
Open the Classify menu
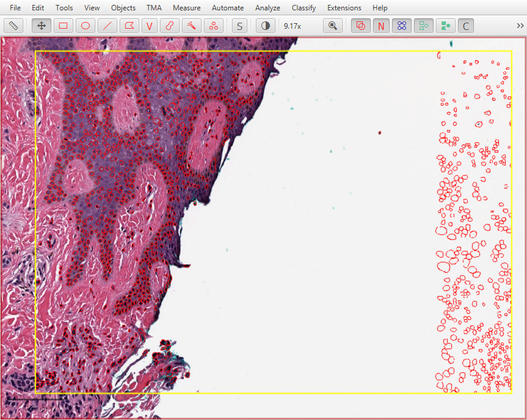coord(303,8)
